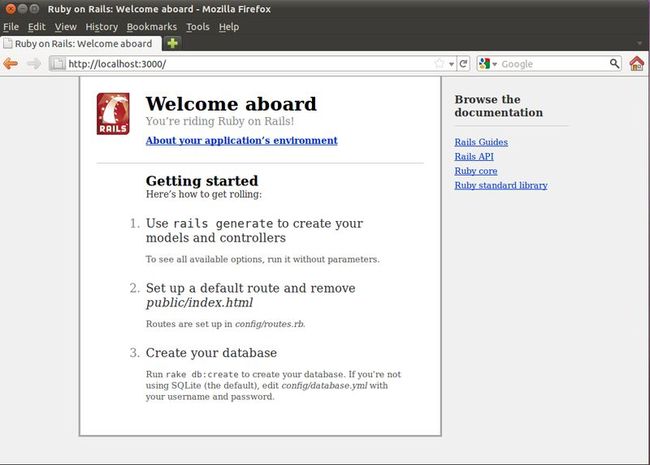Click the Rails logo image
This screenshot has width=650, height=465.
pyautogui.click(x=113, y=114)
